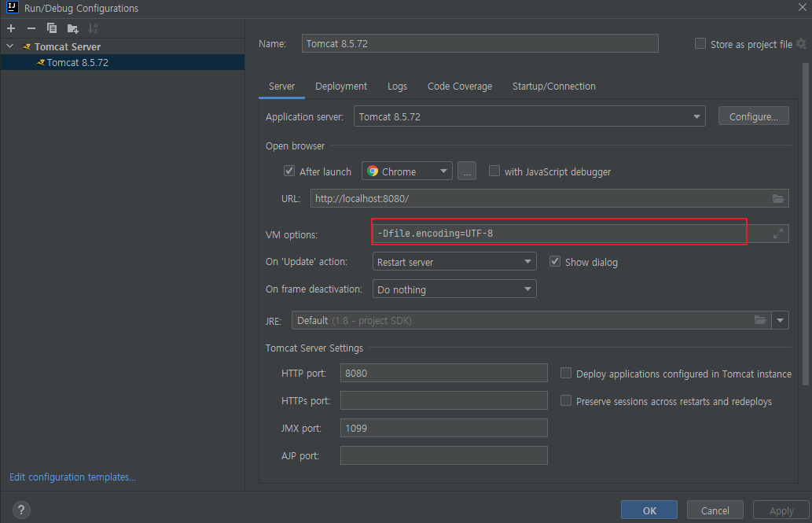Image resolution: width=812 pixels, height=523 pixels.
Task: Open the On 'Update' action dropdown
Action: tap(454, 262)
